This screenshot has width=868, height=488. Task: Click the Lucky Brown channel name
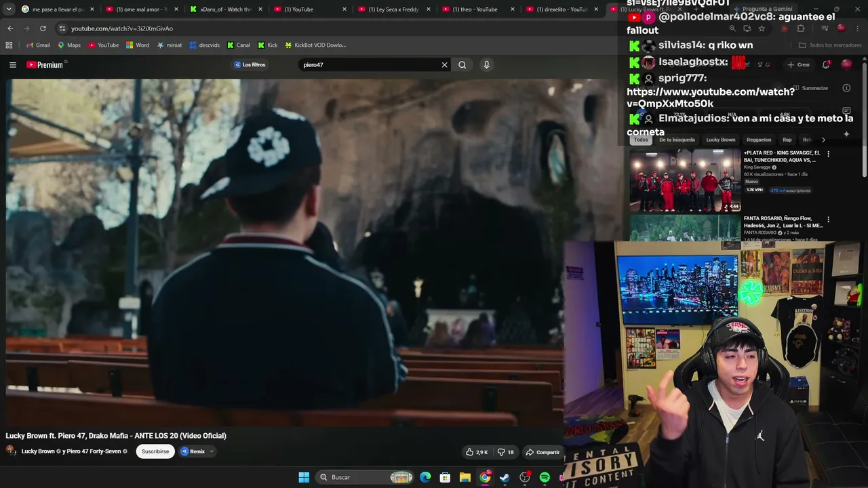coord(38,451)
